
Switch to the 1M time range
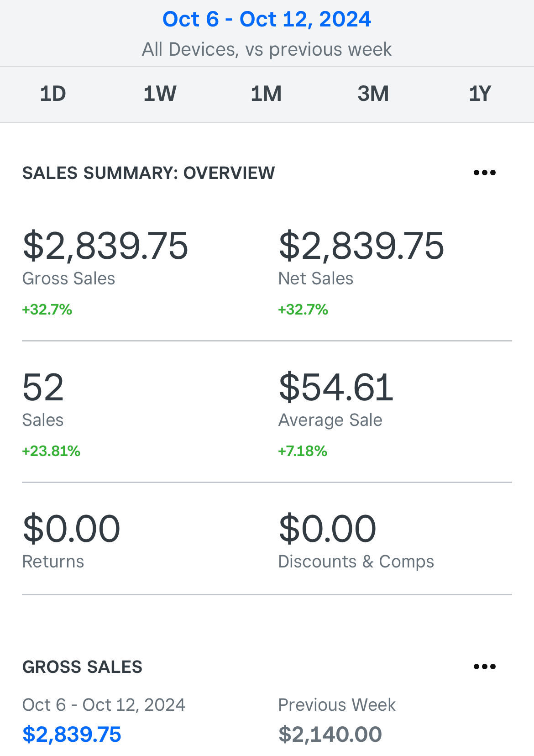[266, 94]
